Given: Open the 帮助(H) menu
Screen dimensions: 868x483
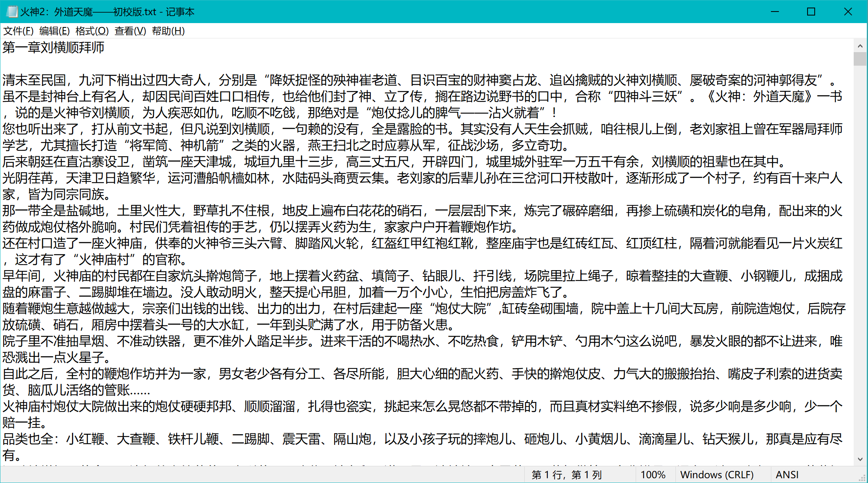Looking at the screenshot, I should pos(168,31).
